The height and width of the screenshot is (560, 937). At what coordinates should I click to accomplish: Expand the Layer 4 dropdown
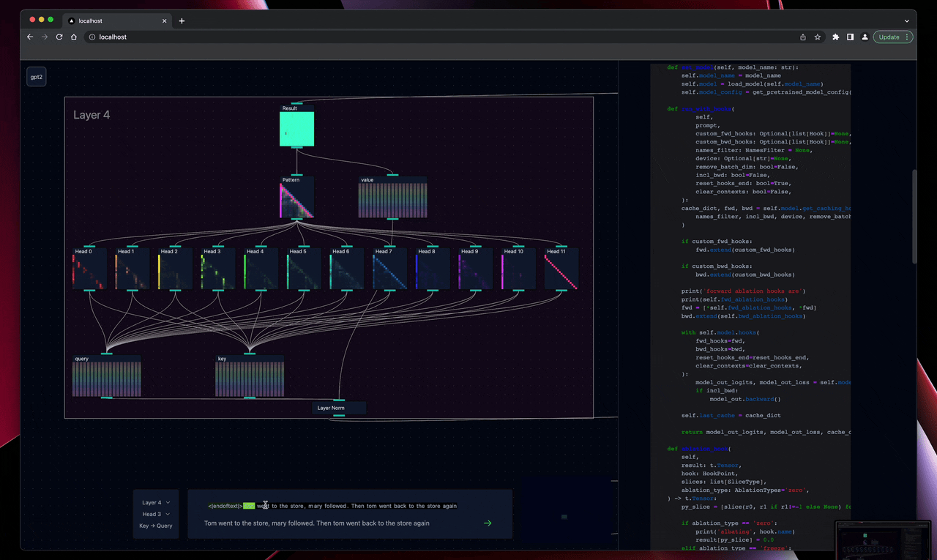155,503
